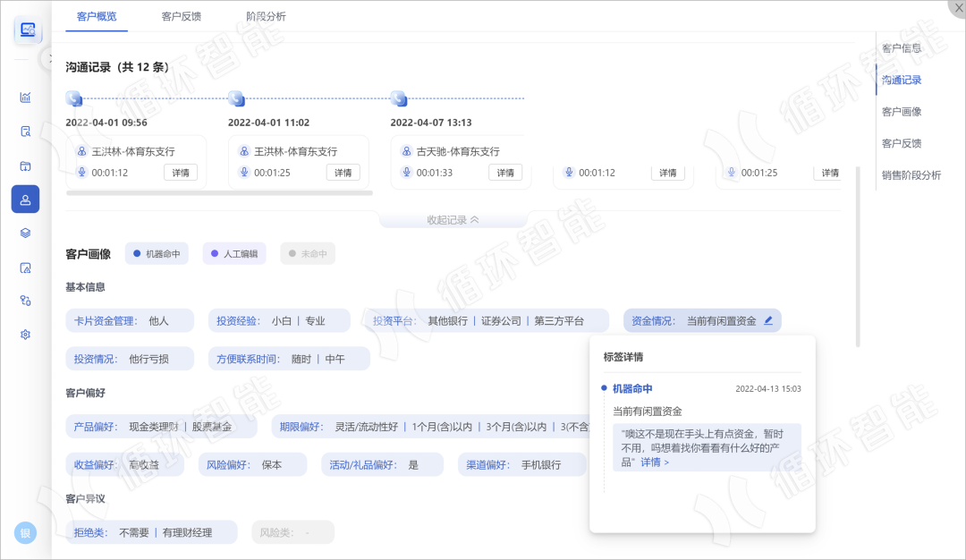Open the folder sidebar icon
The height and width of the screenshot is (560, 966).
(25, 165)
